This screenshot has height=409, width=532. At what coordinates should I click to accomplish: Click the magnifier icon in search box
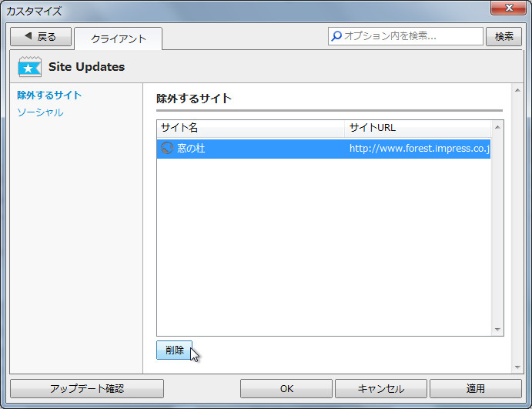[336, 36]
